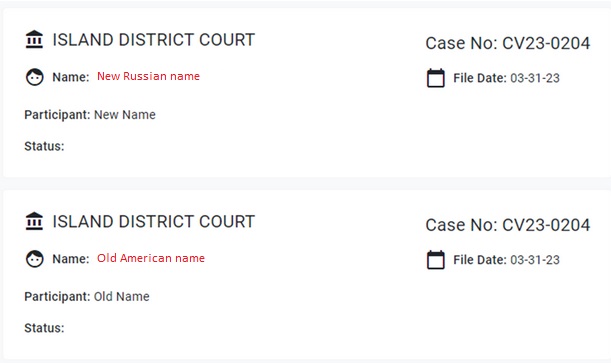The height and width of the screenshot is (363, 611).
Task: Click Case No: CV23-0204 in the top card
Action: [508, 43]
